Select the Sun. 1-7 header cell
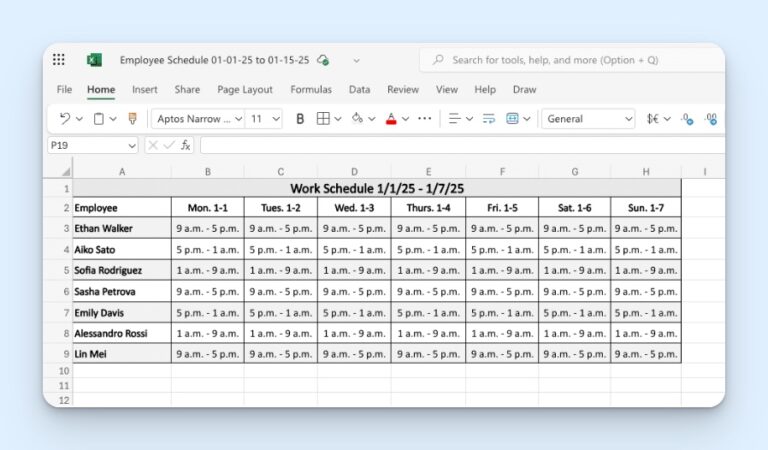 (646, 208)
